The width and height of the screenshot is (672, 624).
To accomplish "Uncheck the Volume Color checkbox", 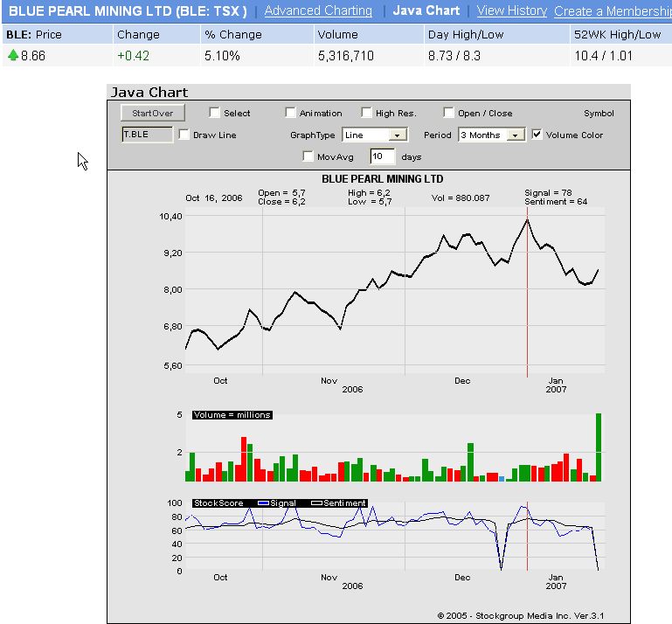I will [x=537, y=135].
